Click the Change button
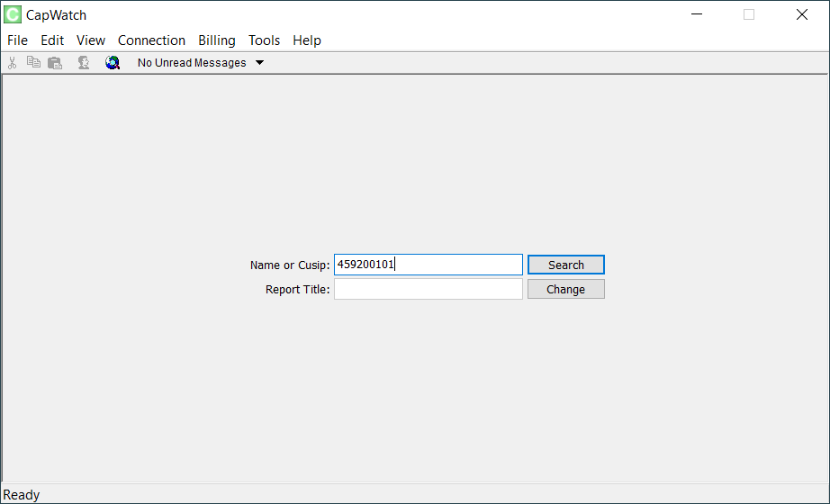Viewport: 830px width, 504px height. pyautogui.click(x=566, y=289)
